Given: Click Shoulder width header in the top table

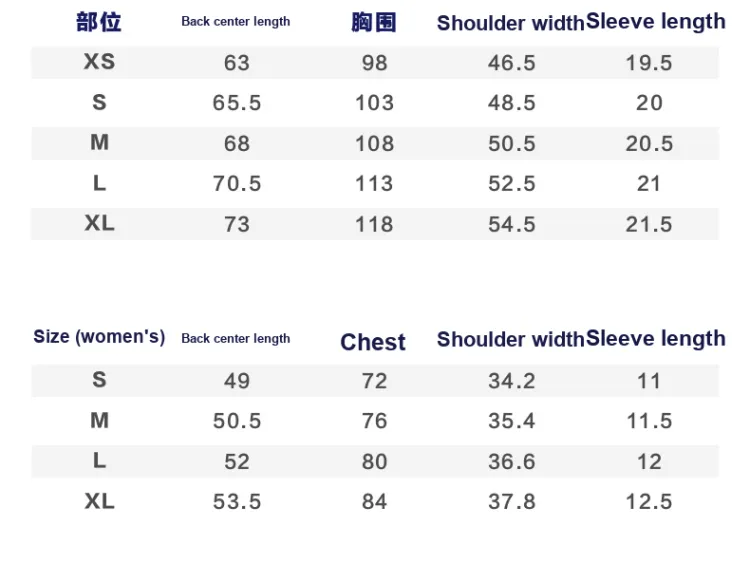Looking at the screenshot, I should click(510, 23).
